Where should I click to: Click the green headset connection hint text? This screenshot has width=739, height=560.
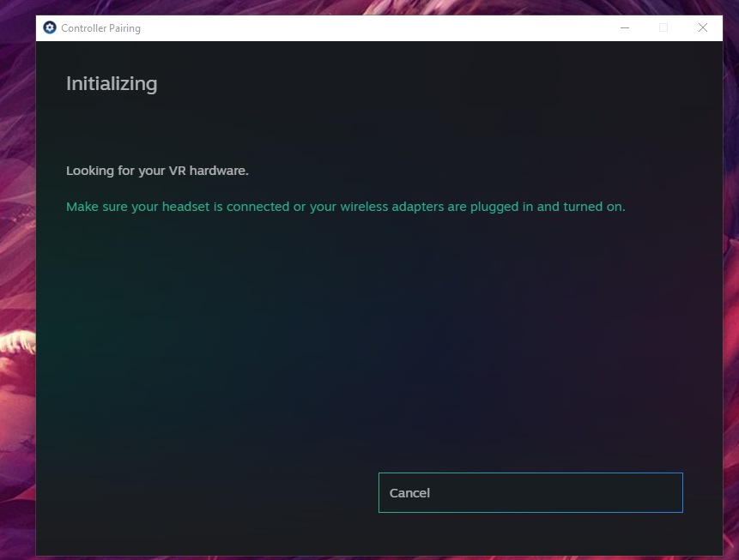[345, 207]
